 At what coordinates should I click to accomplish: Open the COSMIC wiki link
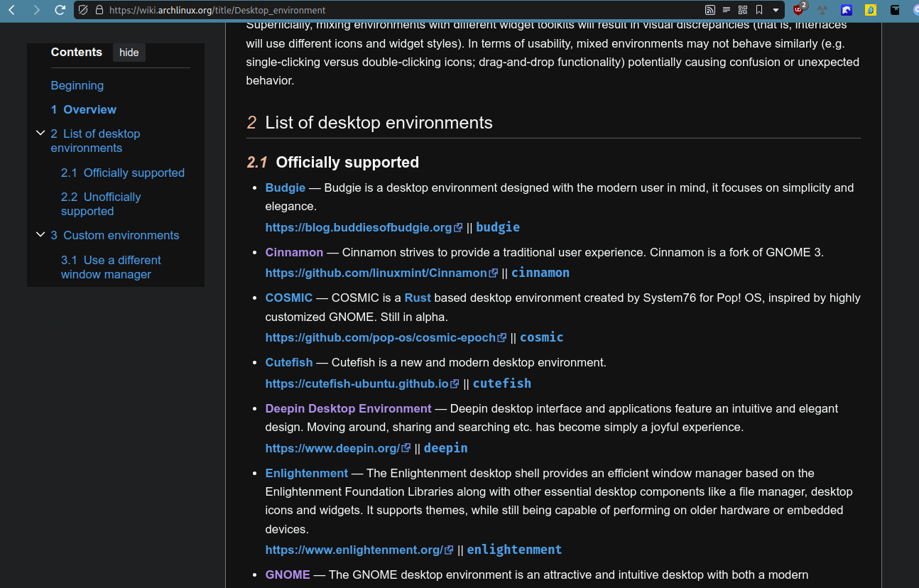(x=289, y=298)
